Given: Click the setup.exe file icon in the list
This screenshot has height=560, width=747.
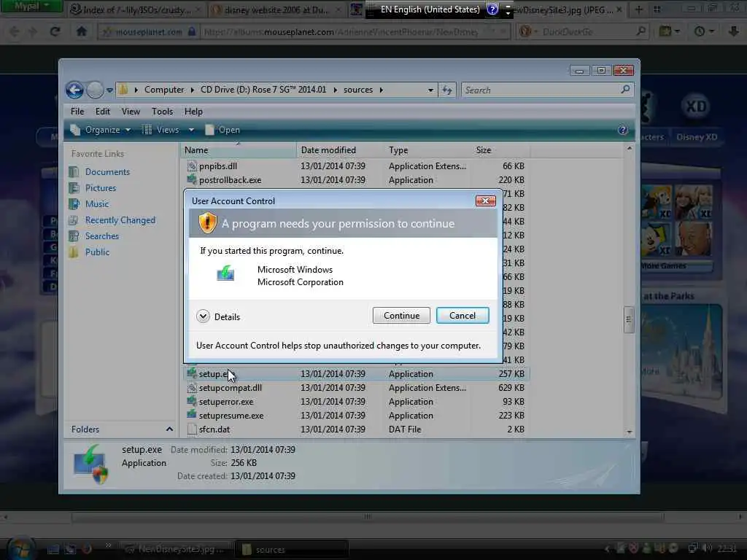Looking at the screenshot, I should pyautogui.click(x=192, y=373).
